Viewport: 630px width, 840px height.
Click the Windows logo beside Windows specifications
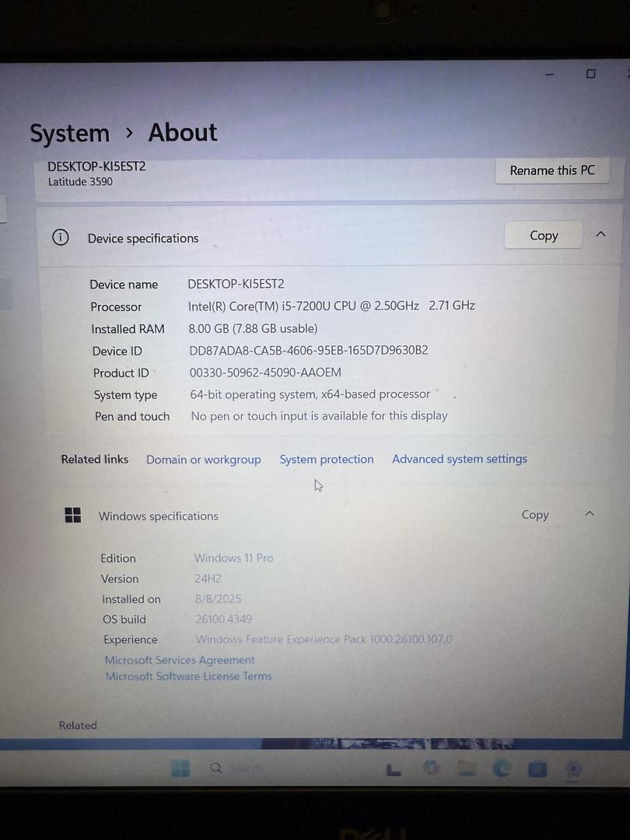tap(73, 516)
